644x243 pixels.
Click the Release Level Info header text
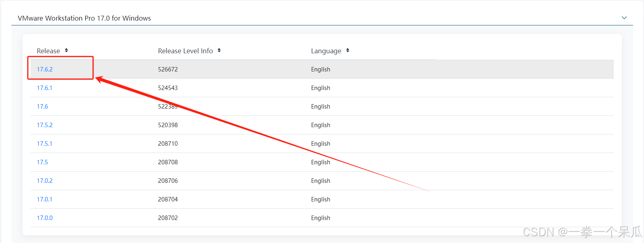click(185, 51)
